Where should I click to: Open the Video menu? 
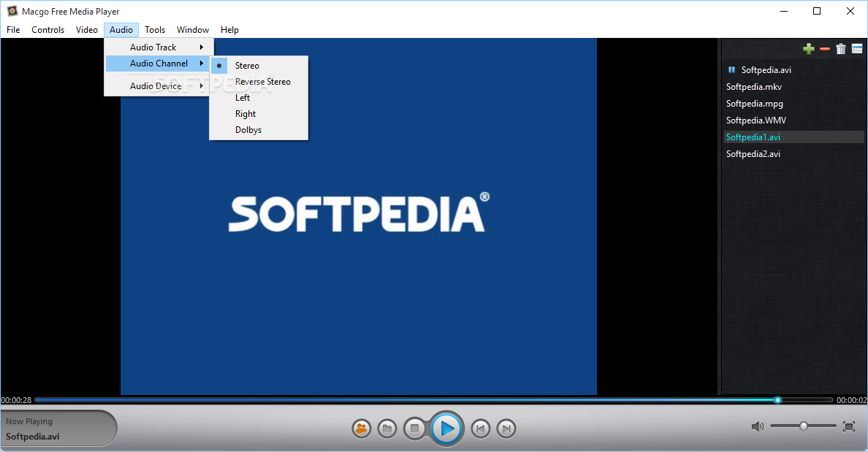coord(87,30)
